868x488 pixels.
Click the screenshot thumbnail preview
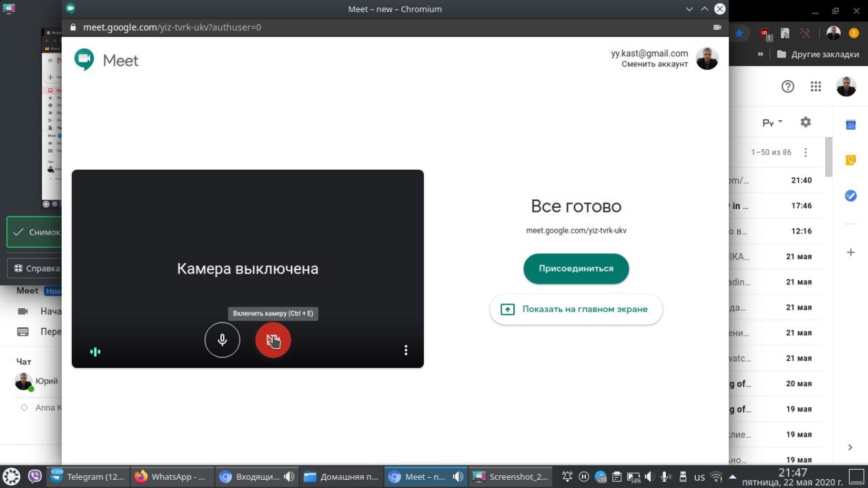52,117
